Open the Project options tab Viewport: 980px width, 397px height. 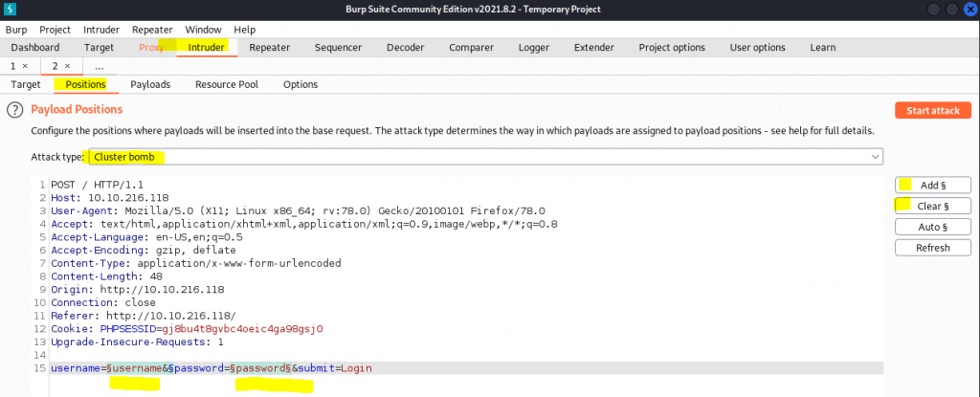[672, 48]
